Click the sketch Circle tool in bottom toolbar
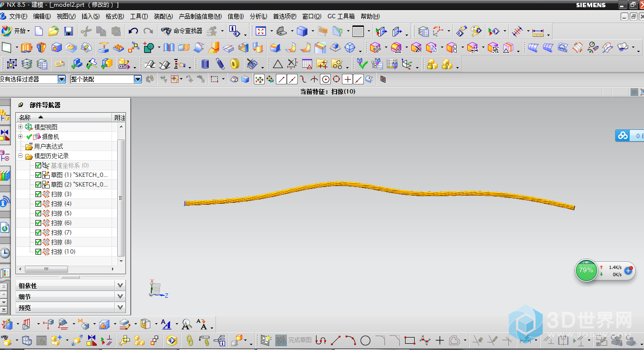The width and height of the screenshot is (644, 350). click(365, 340)
